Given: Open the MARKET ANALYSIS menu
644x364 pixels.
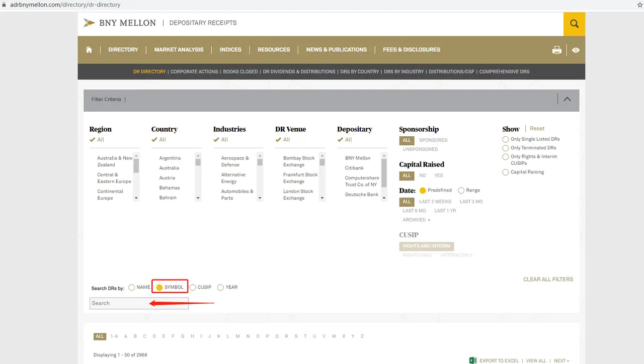Looking at the screenshot, I should click(179, 50).
